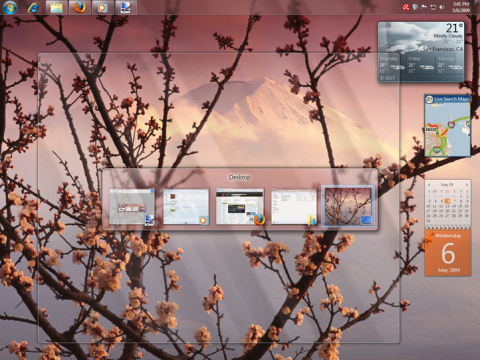
Task: Select the Media Player window thumbnail in switcher
Action: pos(186,207)
